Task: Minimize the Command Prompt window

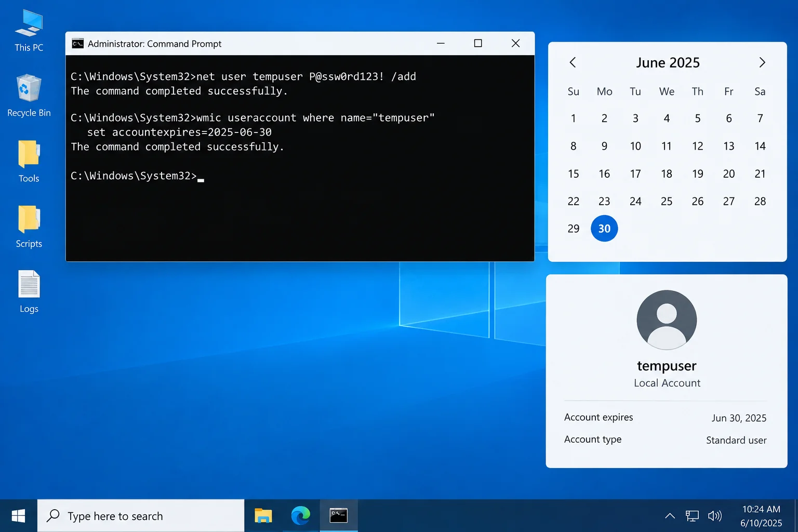Action: pos(441,43)
